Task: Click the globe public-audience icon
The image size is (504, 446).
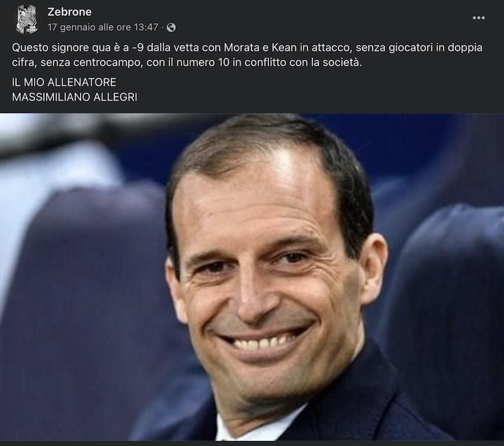Action: coord(171,27)
